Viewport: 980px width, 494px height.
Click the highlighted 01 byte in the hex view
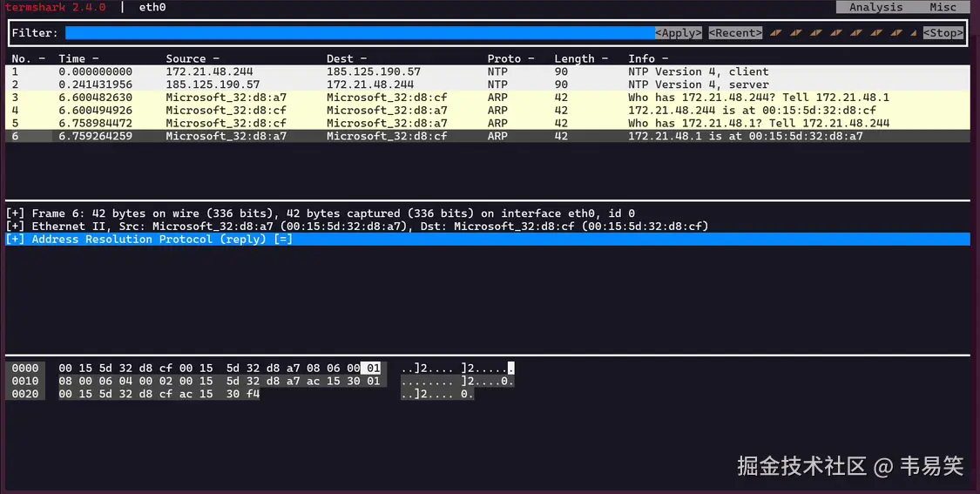[x=373, y=369]
